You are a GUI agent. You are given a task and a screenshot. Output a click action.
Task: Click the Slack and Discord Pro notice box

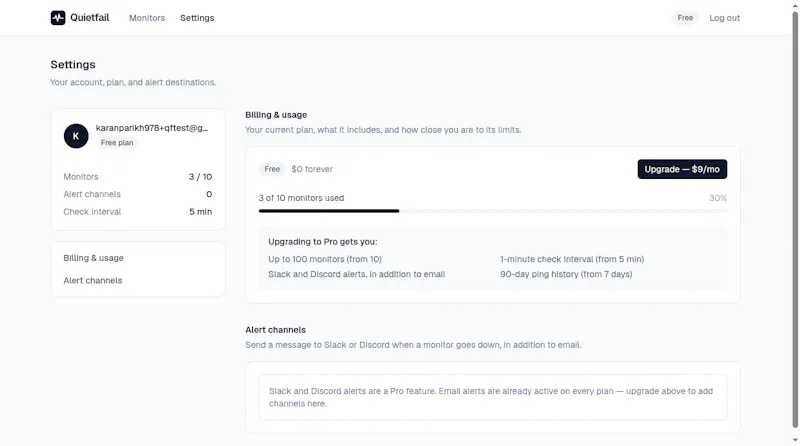493,398
